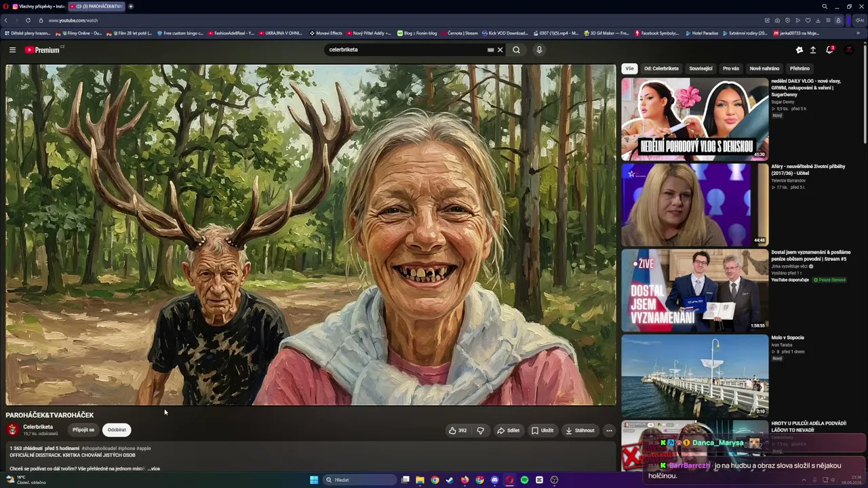Switch to the Instagram browser tab
The width and height of the screenshot is (868, 488).
(38, 6)
